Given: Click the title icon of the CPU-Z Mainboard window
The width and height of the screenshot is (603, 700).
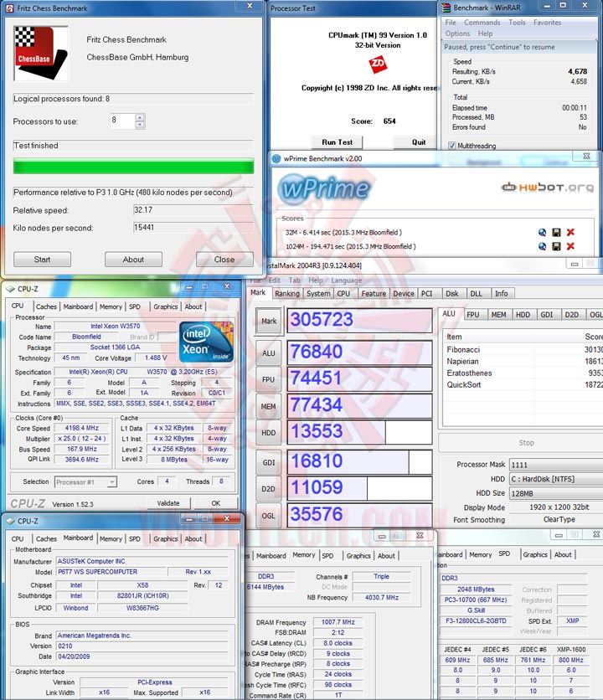Looking at the screenshot, I should pos(10,521).
